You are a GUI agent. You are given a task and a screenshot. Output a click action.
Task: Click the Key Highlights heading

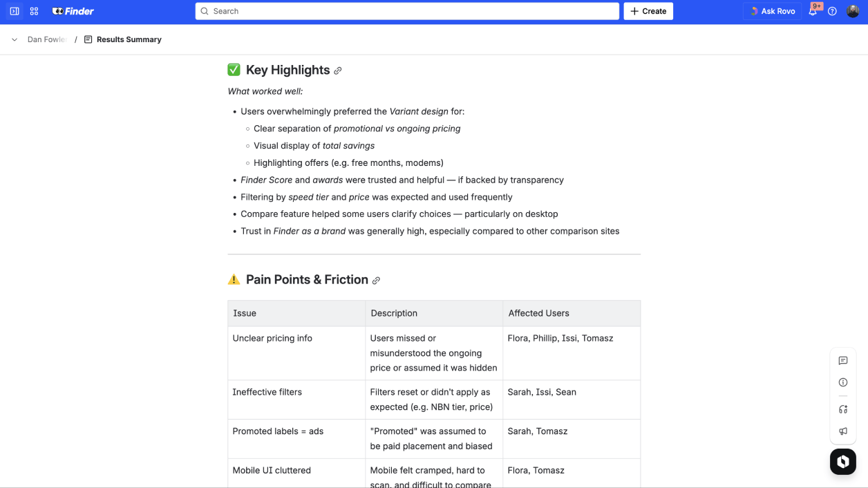287,70
